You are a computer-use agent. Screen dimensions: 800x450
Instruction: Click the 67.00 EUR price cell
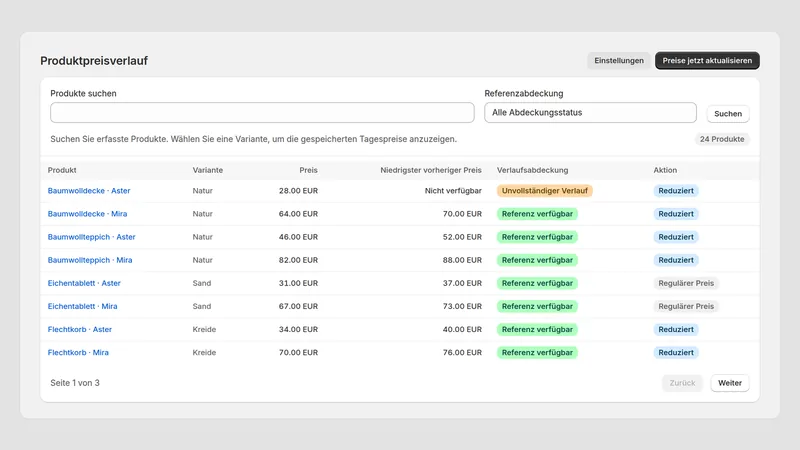pos(298,306)
